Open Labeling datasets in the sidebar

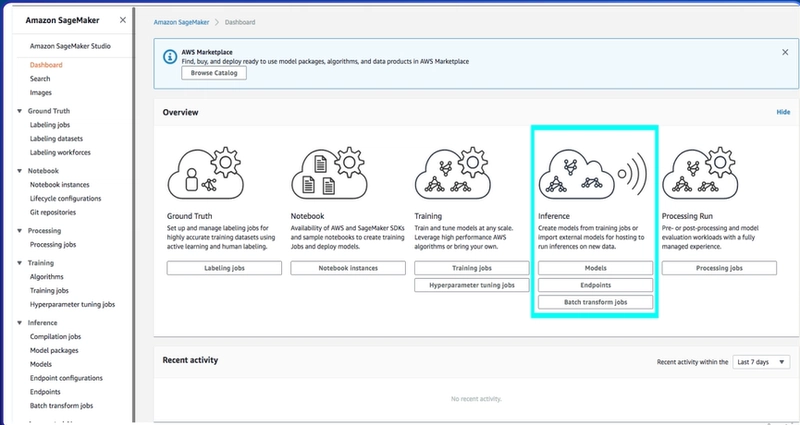pos(56,138)
